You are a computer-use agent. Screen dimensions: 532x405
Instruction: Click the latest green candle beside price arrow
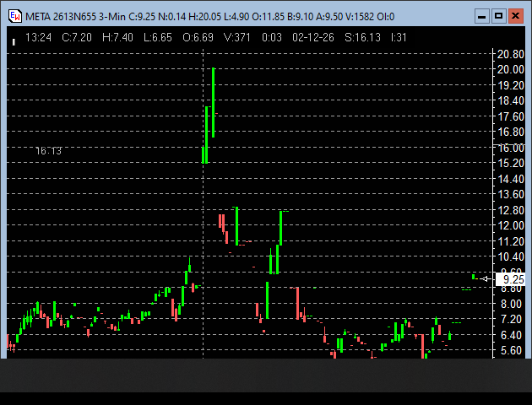[475, 276]
